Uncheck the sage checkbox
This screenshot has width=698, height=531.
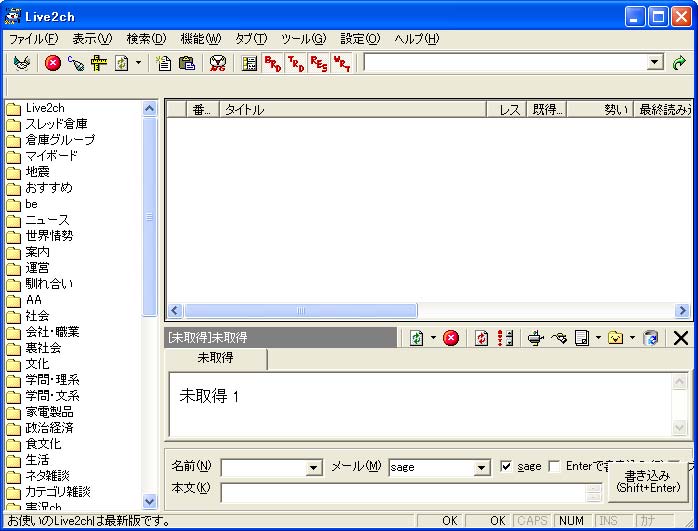[505, 467]
